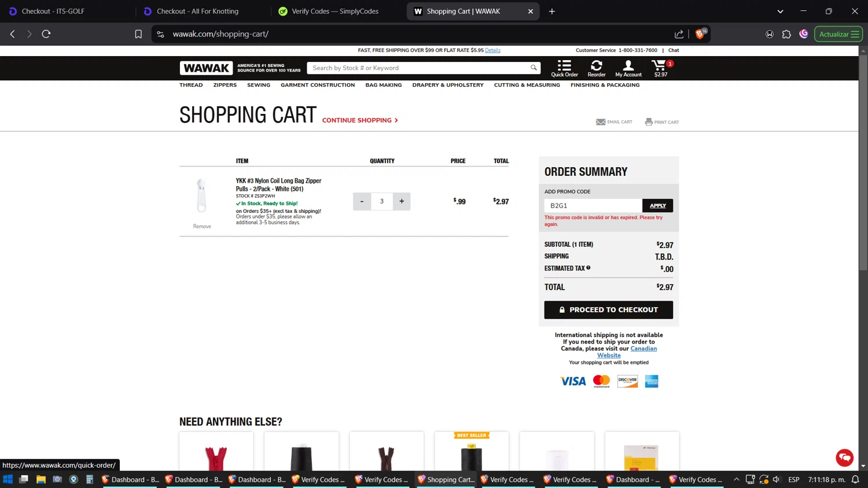The image size is (868, 488).
Task: Show estimated tax info tooltip icon
Action: 589,268
